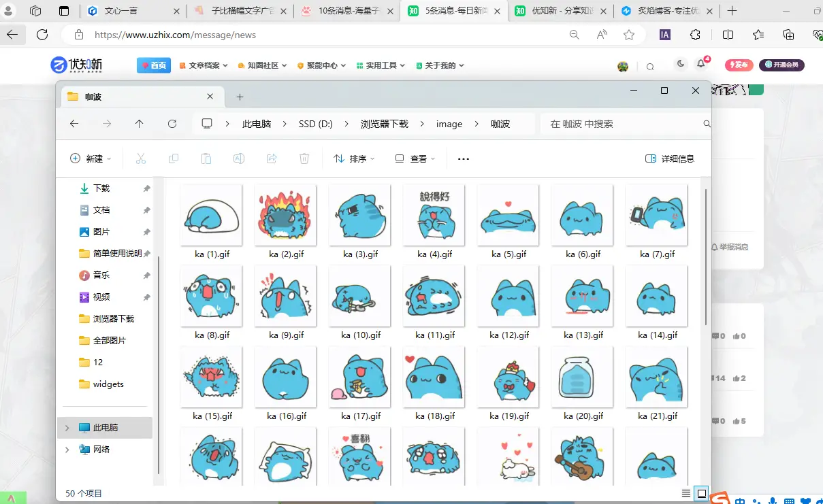This screenshot has height=504, width=823.
Task: Click the browser Zoom magnifier icon
Action: click(575, 35)
